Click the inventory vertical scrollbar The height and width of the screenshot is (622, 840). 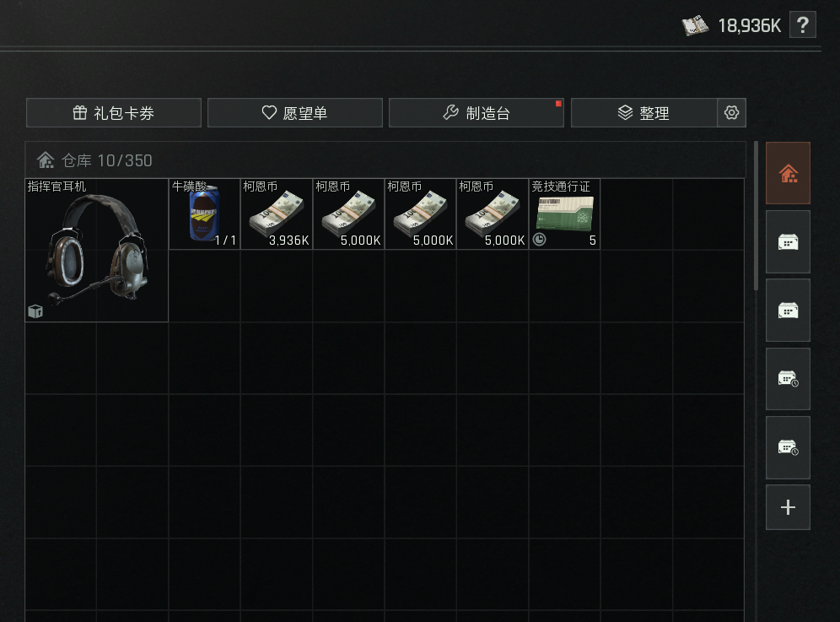[x=756, y=215]
